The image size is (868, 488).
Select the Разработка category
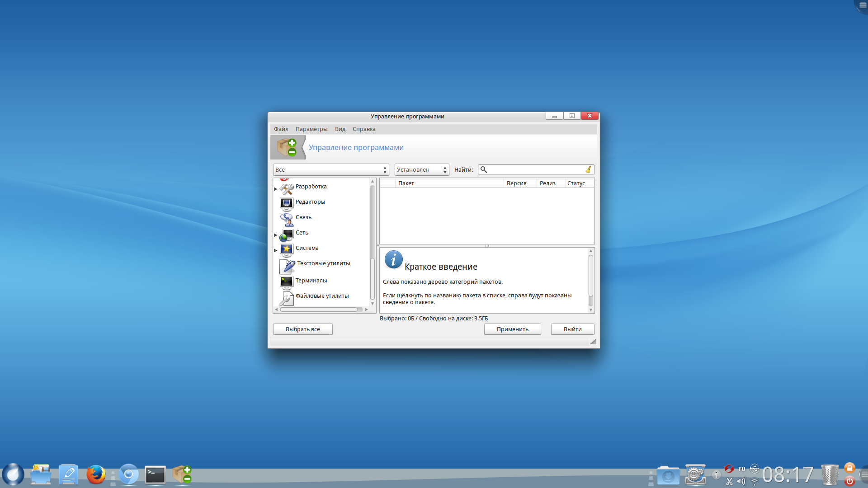click(x=311, y=187)
